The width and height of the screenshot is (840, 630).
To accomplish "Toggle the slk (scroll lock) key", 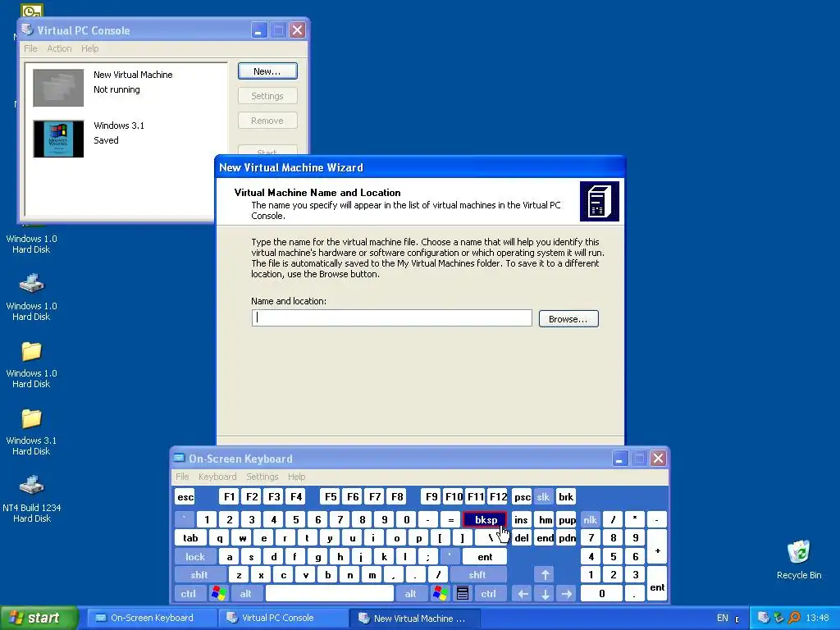I will [x=543, y=496].
